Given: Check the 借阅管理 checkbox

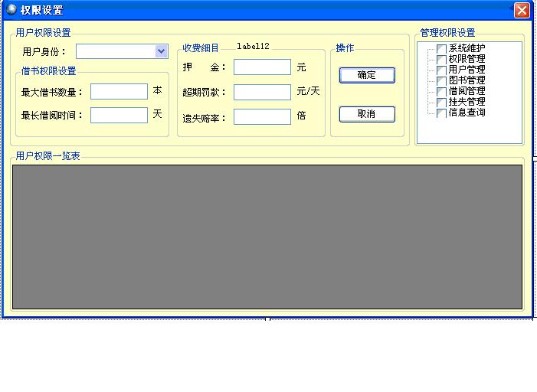Looking at the screenshot, I should 441,91.
